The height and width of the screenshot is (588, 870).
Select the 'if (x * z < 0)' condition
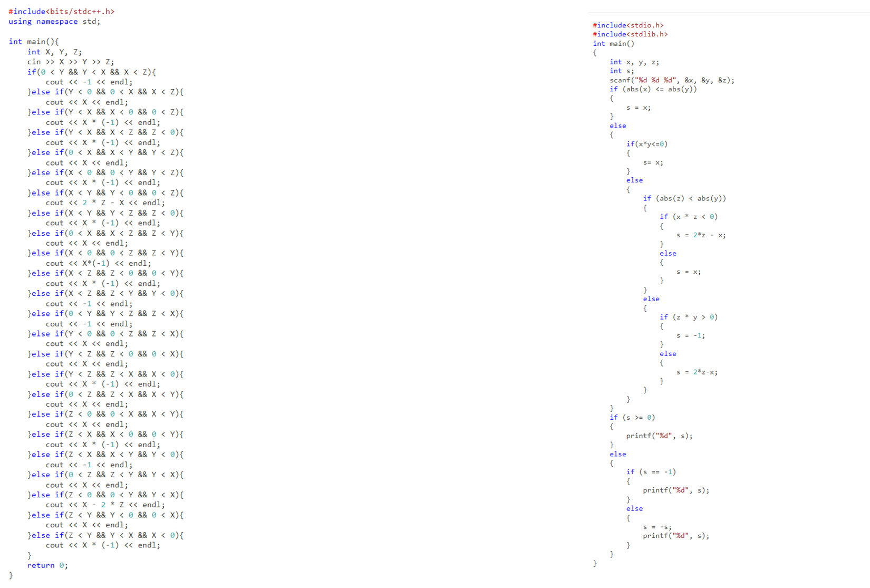click(x=689, y=217)
